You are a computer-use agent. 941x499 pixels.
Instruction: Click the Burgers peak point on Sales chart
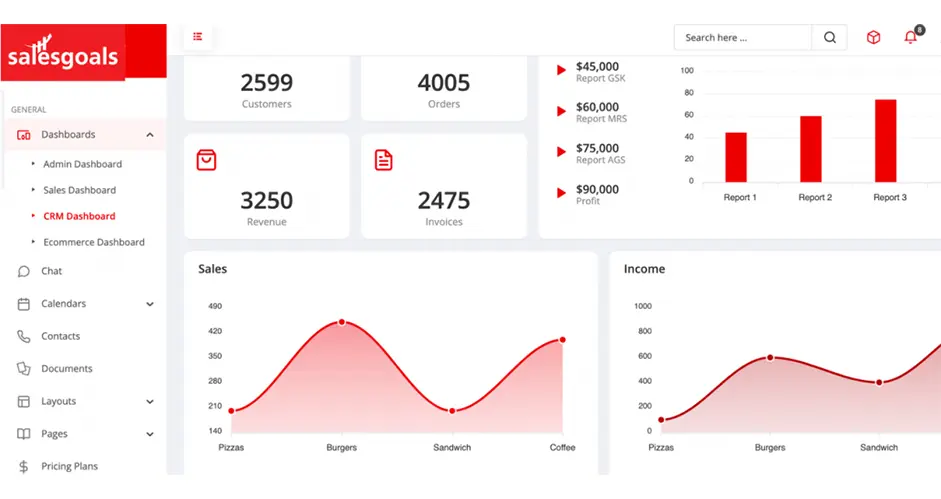(x=342, y=322)
